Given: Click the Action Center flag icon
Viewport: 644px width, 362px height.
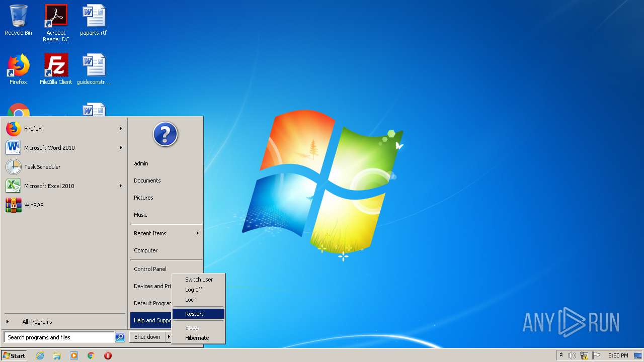Looking at the screenshot, I should pyautogui.click(x=596, y=355).
